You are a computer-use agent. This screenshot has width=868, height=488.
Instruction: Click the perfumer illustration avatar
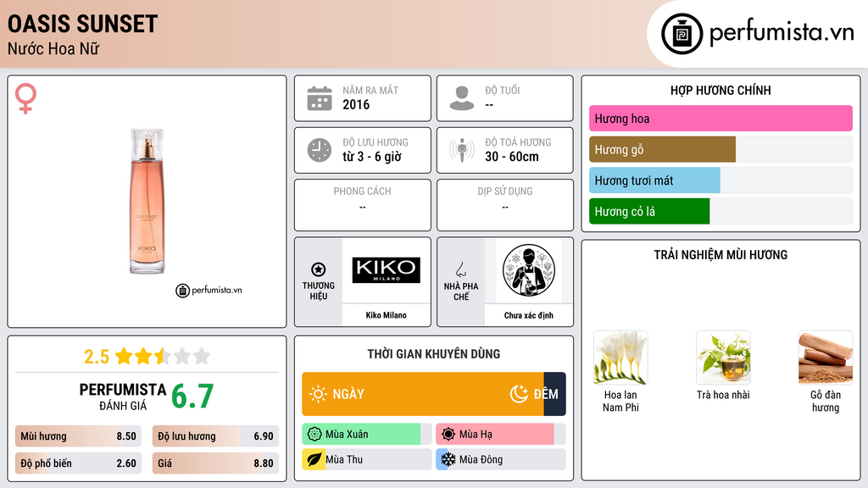coord(529,270)
